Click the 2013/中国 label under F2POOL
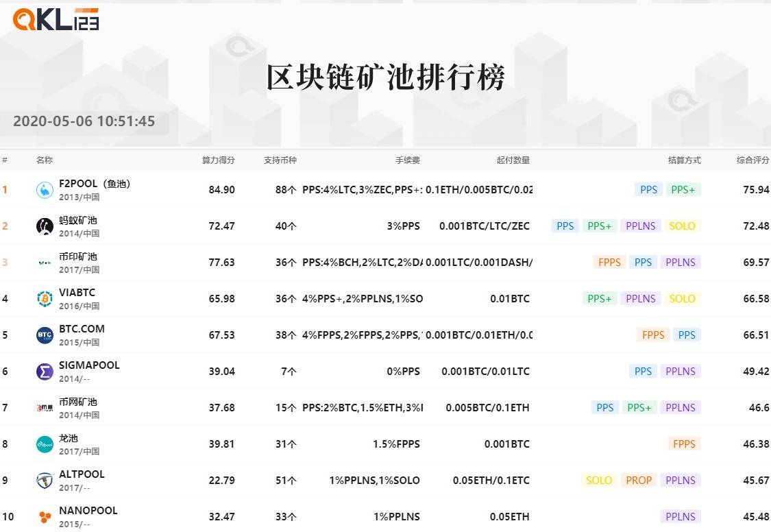The width and height of the screenshot is (771, 532). 79,197
